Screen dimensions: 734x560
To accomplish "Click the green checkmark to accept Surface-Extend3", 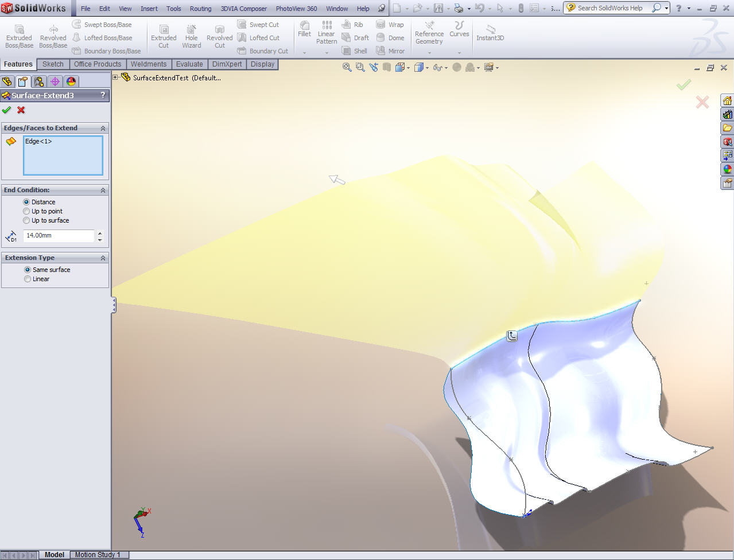I will (6, 110).
